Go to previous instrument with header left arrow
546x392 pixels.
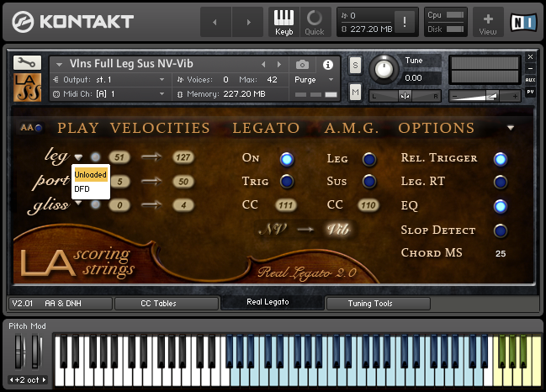point(215,22)
